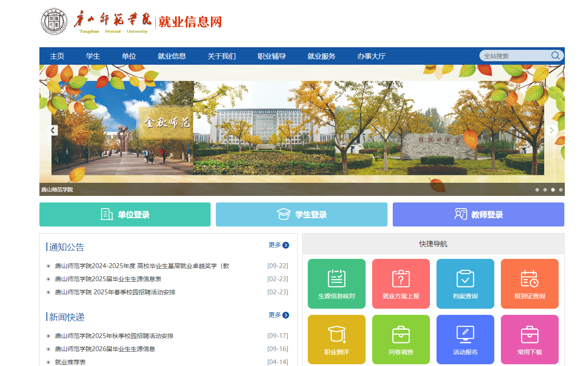Open 就业方案上报 question mark tile

click(x=401, y=283)
